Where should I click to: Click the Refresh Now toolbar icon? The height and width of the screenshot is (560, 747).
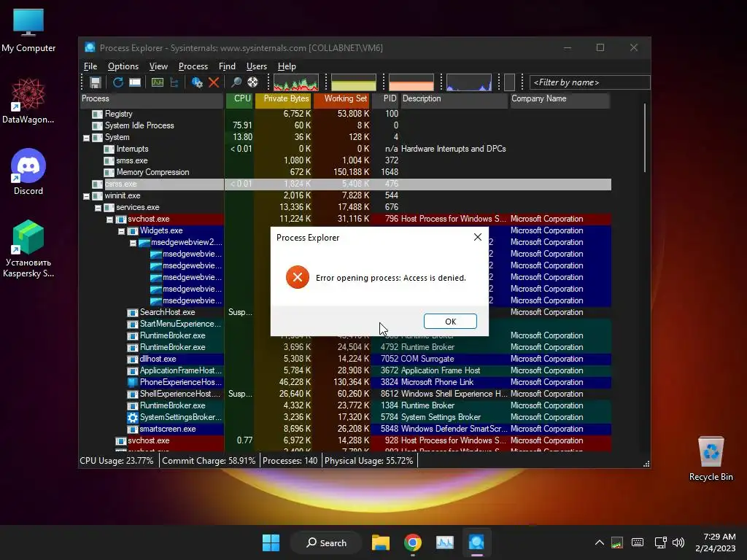(x=117, y=82)
